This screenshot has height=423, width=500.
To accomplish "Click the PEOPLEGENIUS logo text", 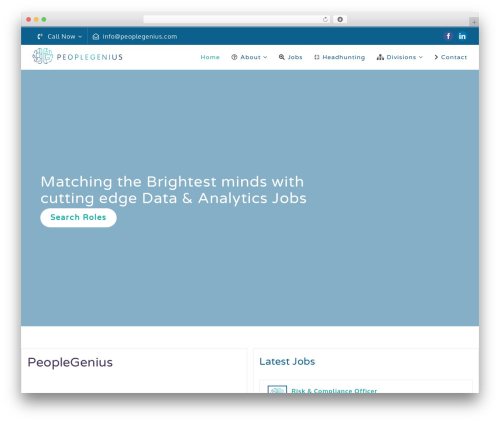I will point(90,57).
